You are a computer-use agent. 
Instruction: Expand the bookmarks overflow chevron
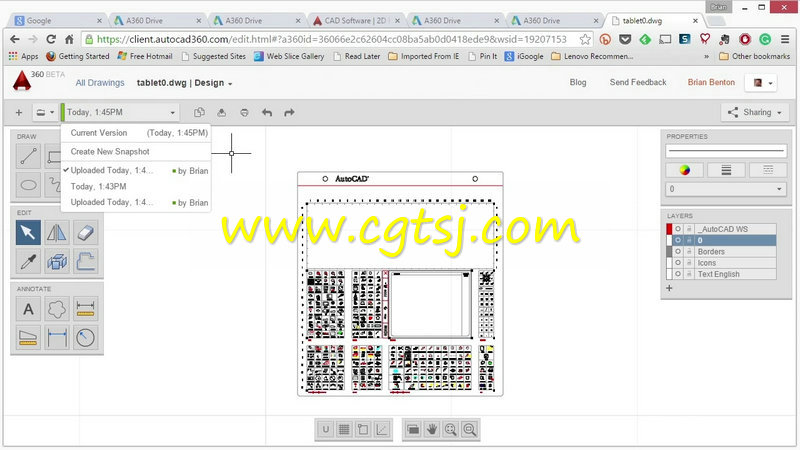tap(707, 57)
